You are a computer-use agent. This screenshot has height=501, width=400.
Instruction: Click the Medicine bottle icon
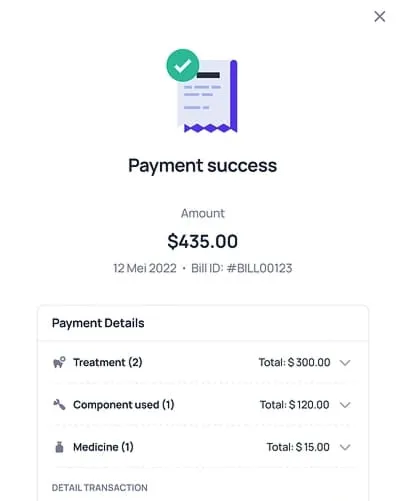coord(59,447)
